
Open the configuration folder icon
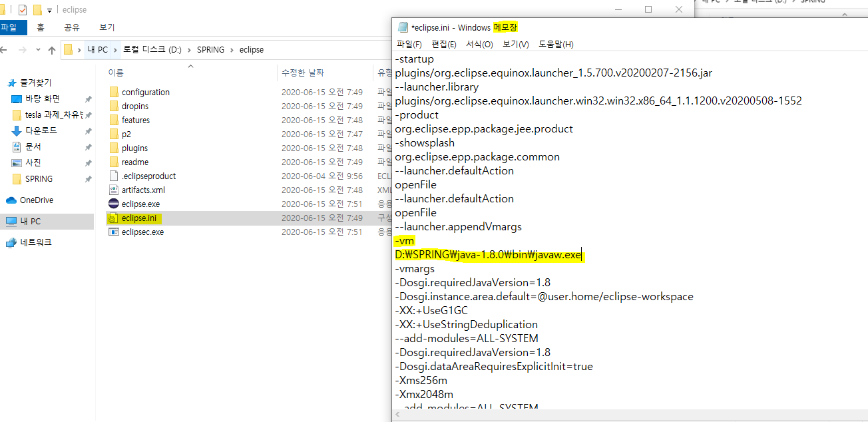point(113,92)
